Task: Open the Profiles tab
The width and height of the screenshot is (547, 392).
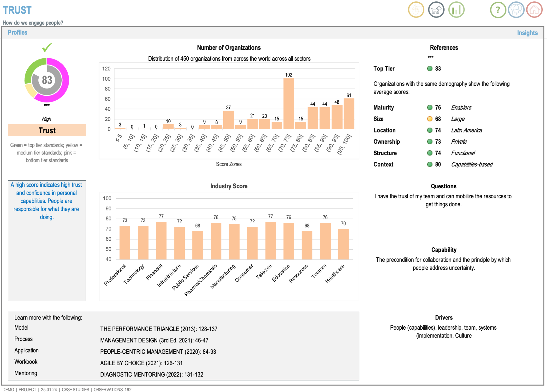Action: 18,33
